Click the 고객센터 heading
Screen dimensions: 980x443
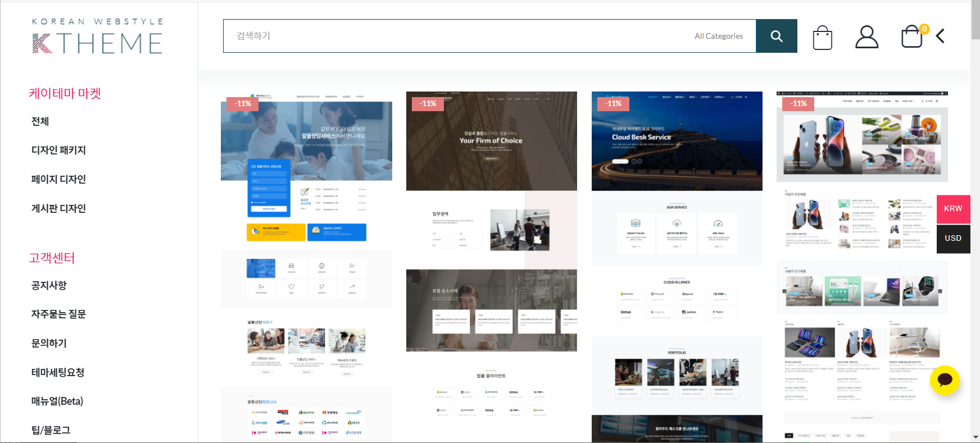pos(52,258)
